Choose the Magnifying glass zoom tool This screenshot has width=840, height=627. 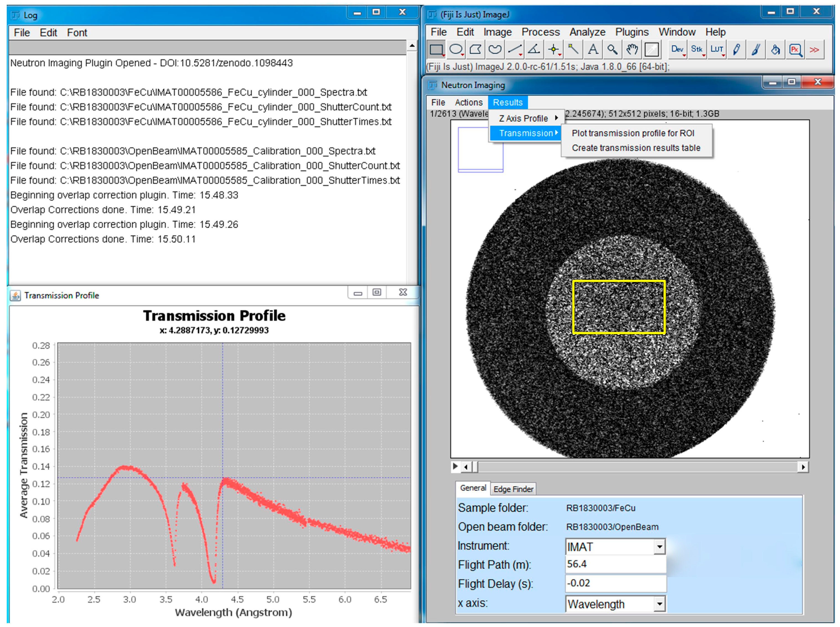click(x=612, y=50)
